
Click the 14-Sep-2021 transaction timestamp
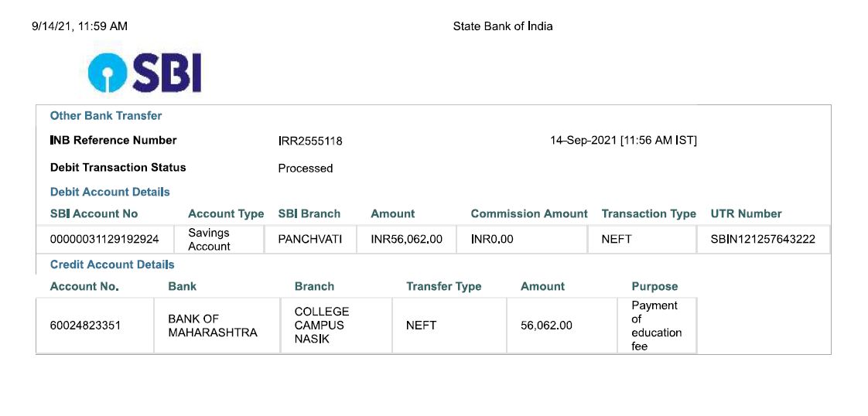(x=624, y=141)
